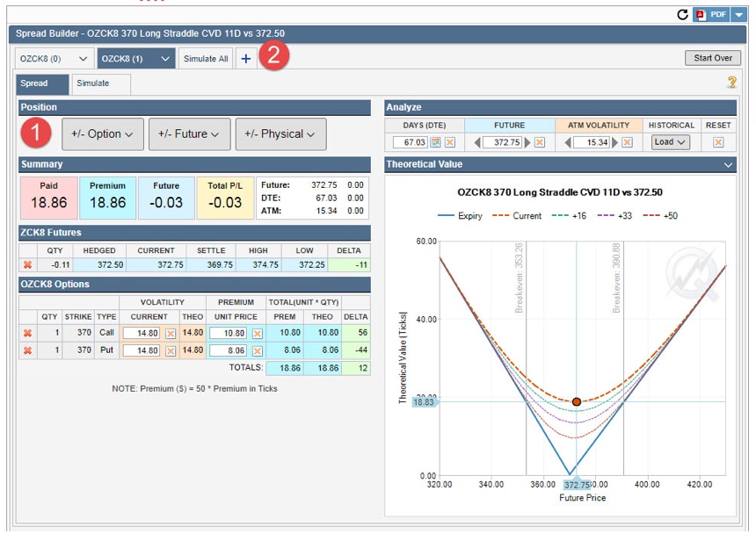756x534 pixels.
Task: Export the spread as PDF
Action: click(x=712, y=14)
